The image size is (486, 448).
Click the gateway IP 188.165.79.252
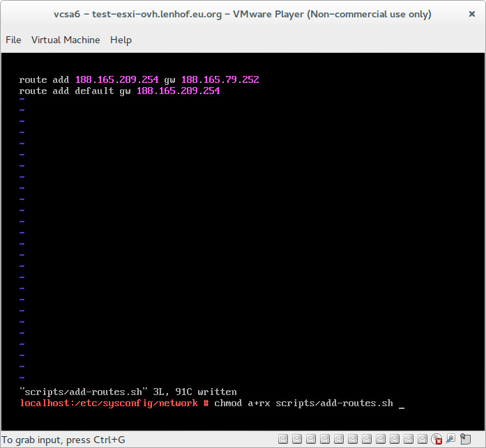[x=220, y=80]
